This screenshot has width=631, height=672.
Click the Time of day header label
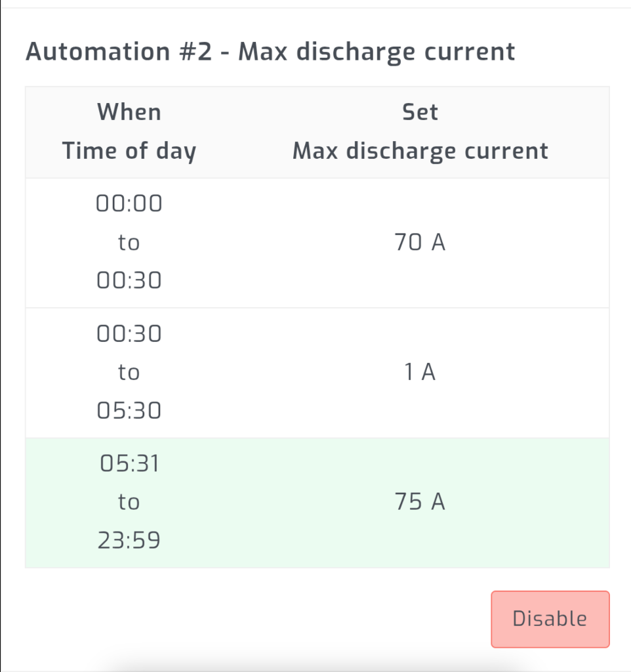pyautogui.click(x=129, y=150)
